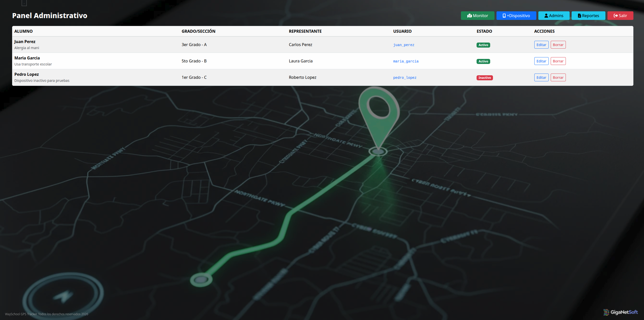Open Editar for Pedro Lopez
This screenshot has height=320, width=644.
[x=541, y=78]
